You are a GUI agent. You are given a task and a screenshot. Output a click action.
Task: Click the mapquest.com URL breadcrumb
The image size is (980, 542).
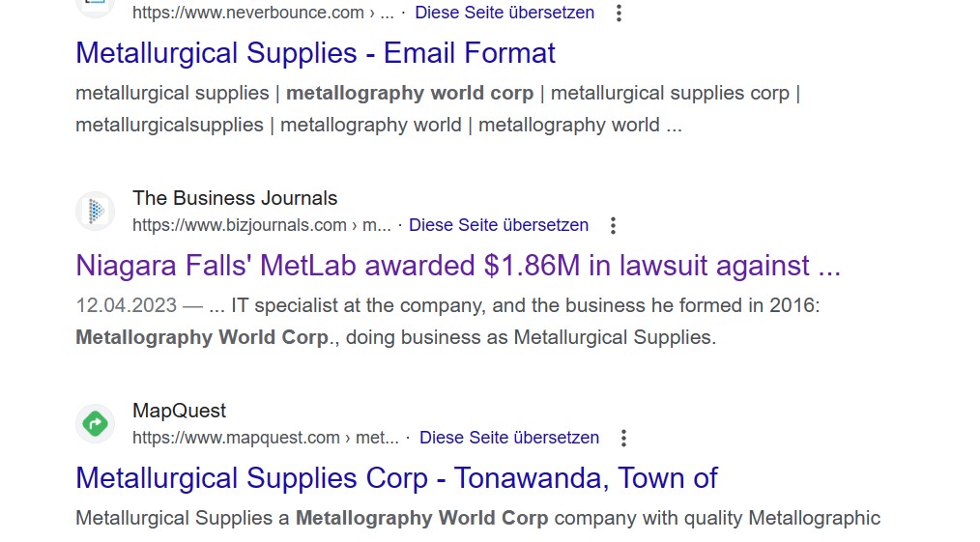click(266, 438)
